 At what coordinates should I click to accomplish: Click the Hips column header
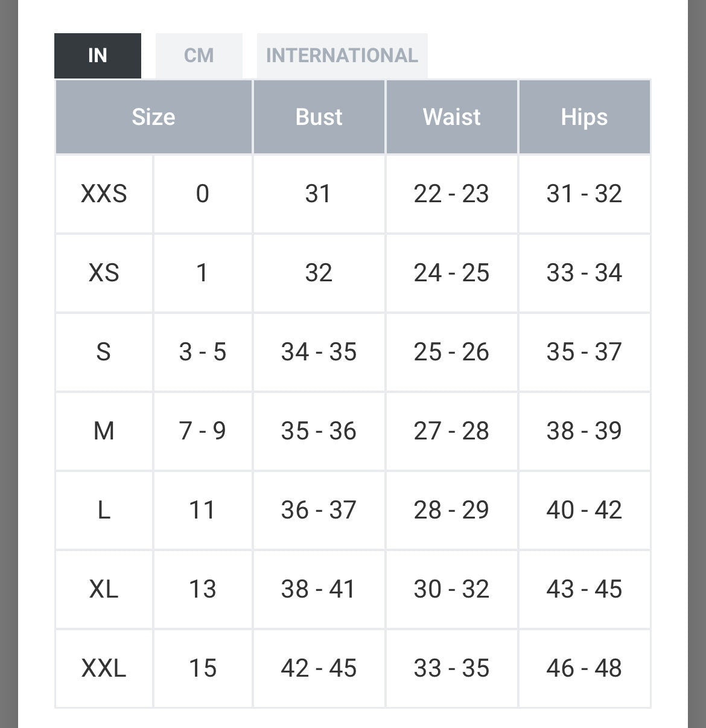(x=584, y=117)
